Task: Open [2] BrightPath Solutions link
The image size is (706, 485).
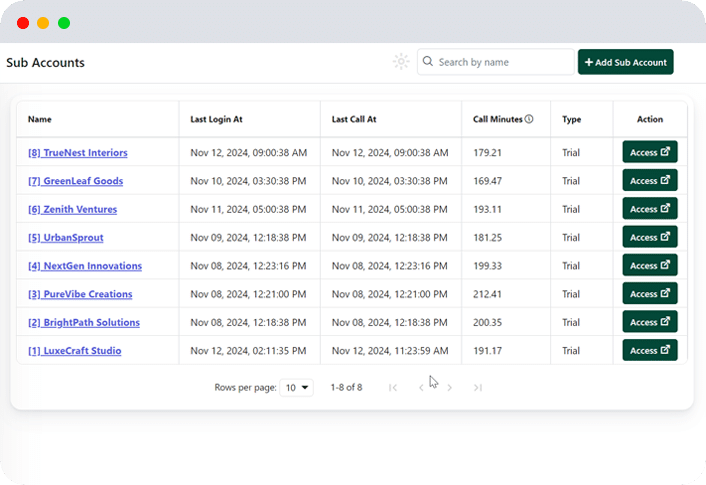Action: point(84,322)
